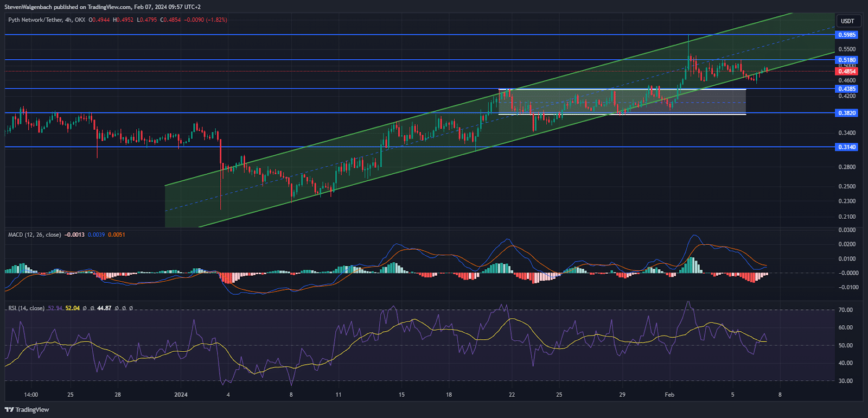Click the 0.3820 blue price label
This screenshot has height=418, width=868.
point(847,113)
